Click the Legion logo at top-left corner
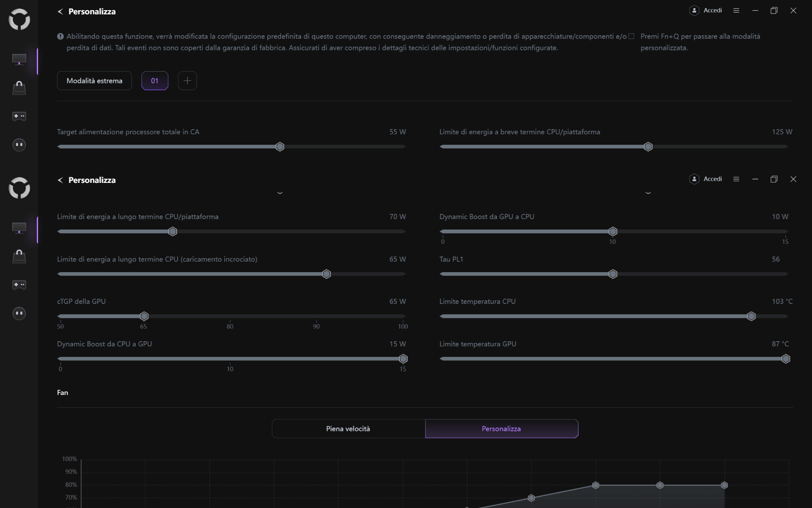The image size is (812, 508). coord(19,19)
